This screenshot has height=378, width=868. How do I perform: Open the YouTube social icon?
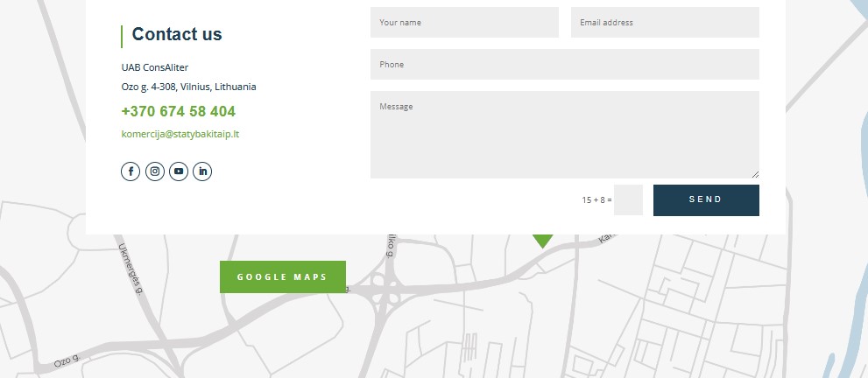tap(179, 171)
